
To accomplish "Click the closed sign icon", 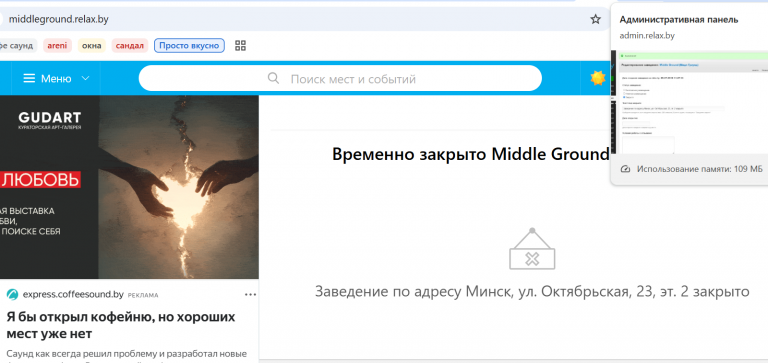I will pos(532,249).
